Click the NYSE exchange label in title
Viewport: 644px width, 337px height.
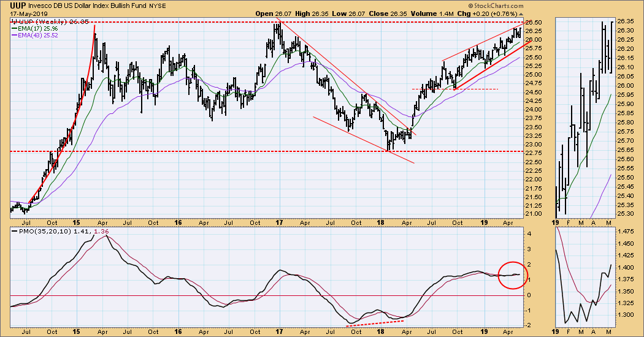click(157, 6)
